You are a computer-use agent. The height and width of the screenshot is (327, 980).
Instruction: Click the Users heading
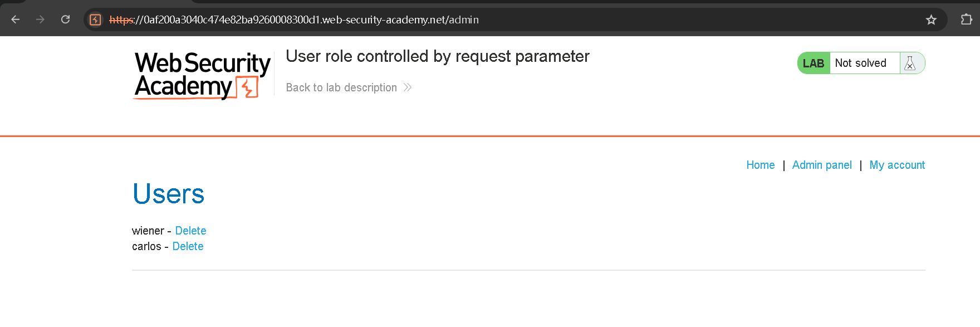coord(168,194)
